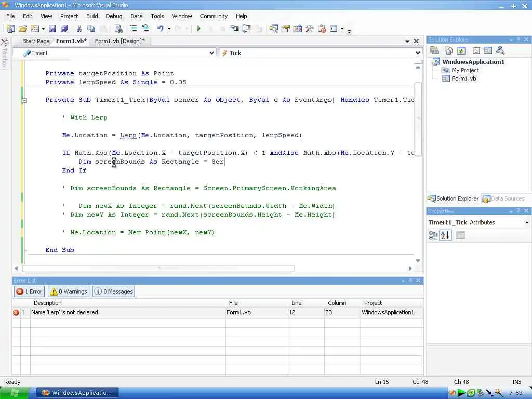Open the Error List toolbar icon
Viewport: 532px width, 399px height.
point(322,29)
